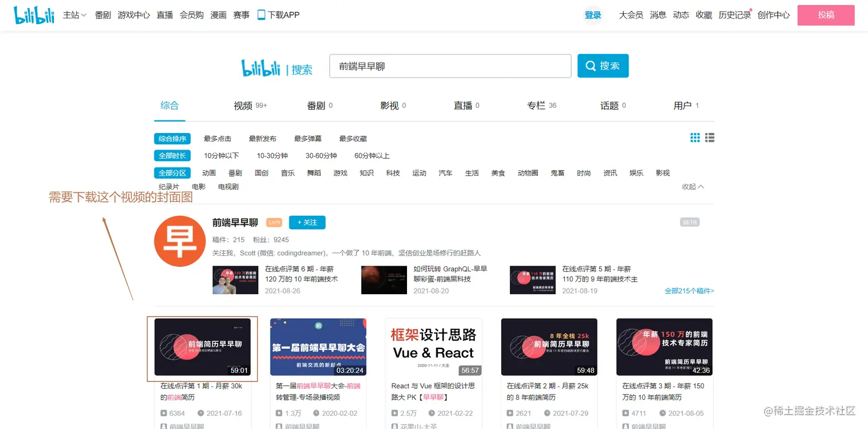
Task: Filter duration to 10分钟以下
Action: point(222,156)
